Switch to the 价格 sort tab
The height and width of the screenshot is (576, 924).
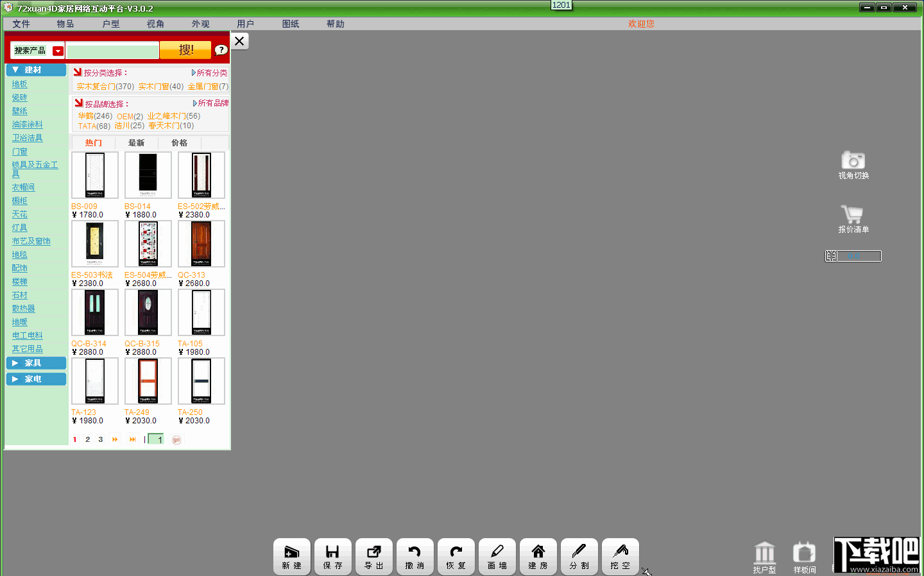coord(180,143)
